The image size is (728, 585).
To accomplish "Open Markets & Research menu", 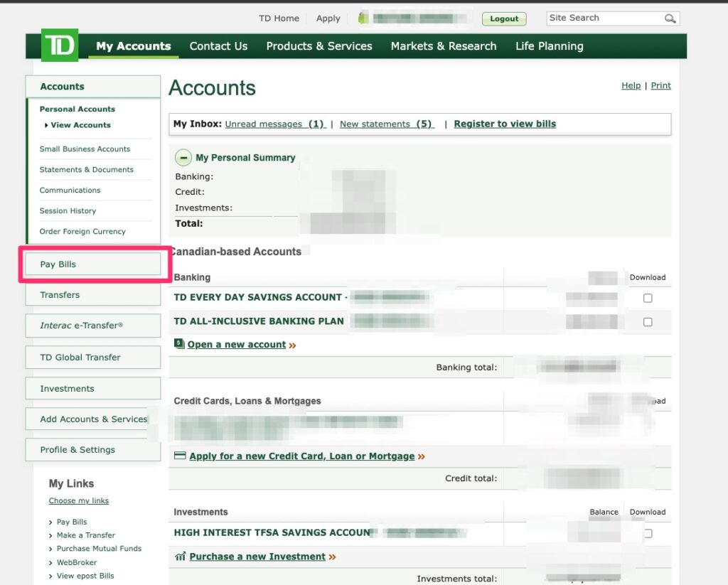I will (444, 46).
